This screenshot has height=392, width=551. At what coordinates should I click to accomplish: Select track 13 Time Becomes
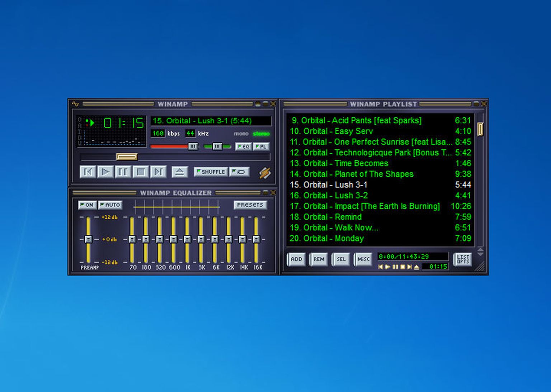pyautogui.click(x=380, y=163)
